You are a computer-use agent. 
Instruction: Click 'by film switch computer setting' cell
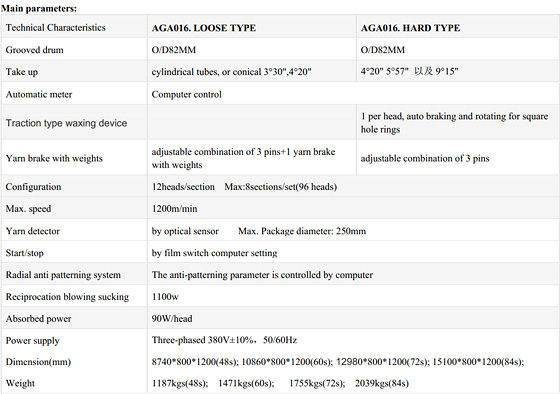pos(214,253)
